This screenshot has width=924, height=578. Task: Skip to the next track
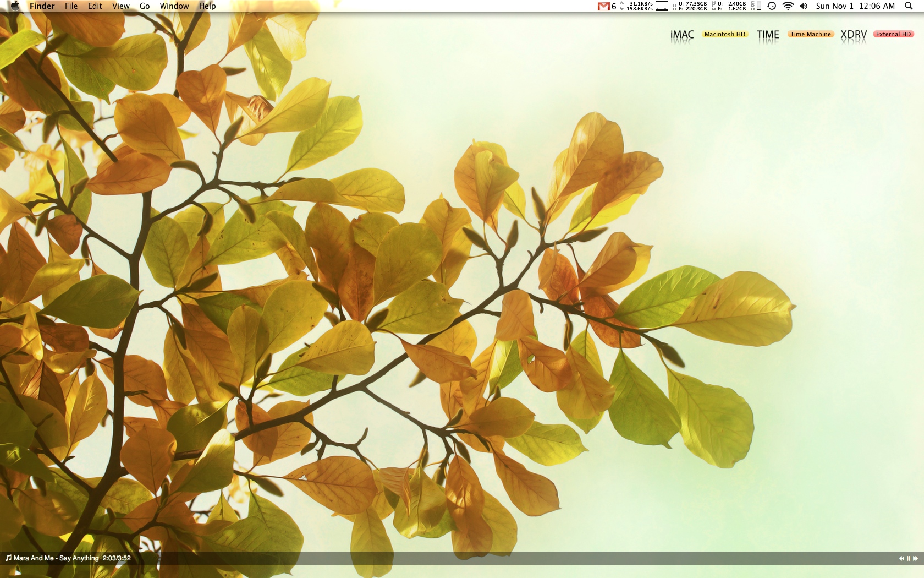[915, 559]
